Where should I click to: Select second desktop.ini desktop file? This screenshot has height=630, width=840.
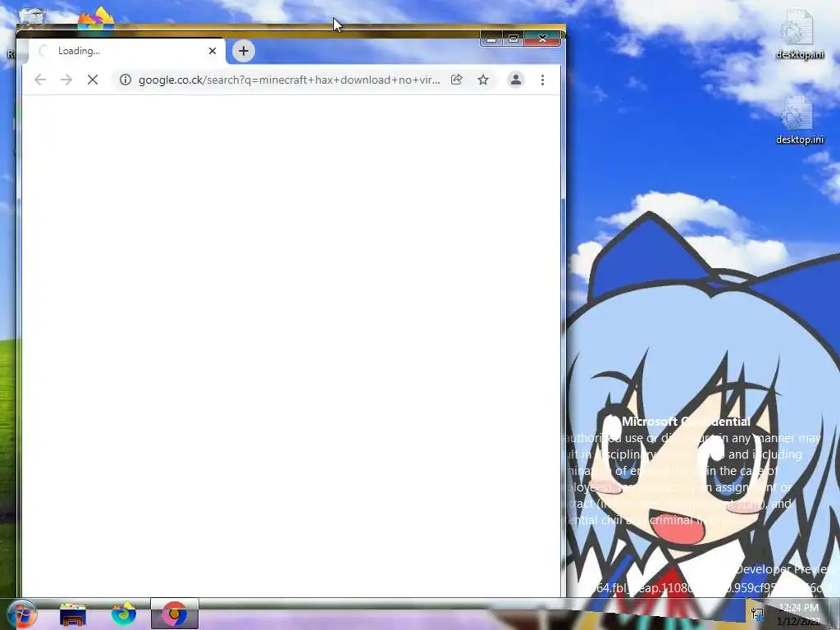click(x=799, y=120)
